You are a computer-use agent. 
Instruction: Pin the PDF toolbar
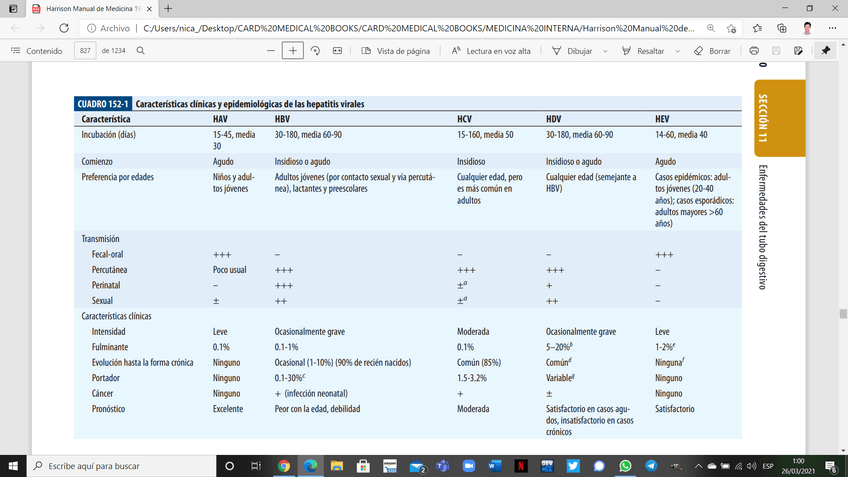(826, 50)
